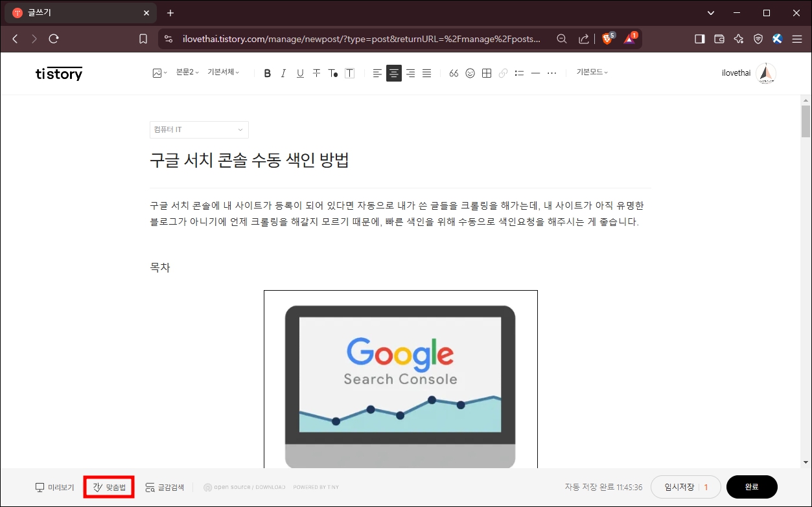Click the zoom out magnifier icon
Screen dimensions: 812x507
tap(562, 39)
